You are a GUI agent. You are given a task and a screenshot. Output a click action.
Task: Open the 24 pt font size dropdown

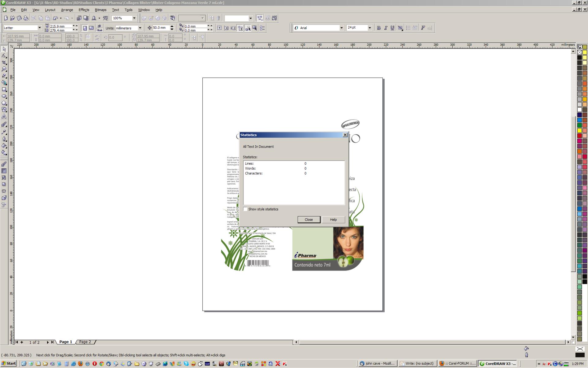[x=370, y=28]
